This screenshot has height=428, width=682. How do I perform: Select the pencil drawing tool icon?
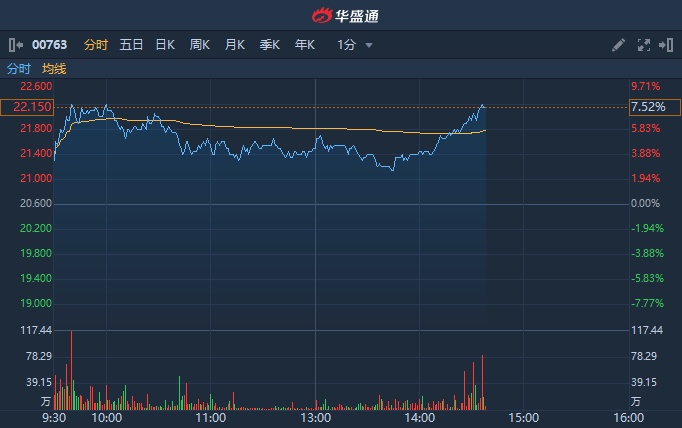coord(618,45)
